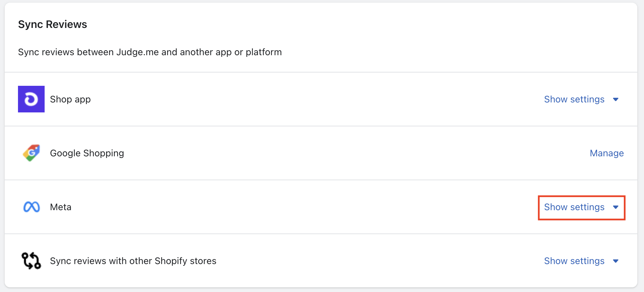This screenshot has width=644, height=292.
Task: Show settings for the Shop app
Action: (574, 99)
